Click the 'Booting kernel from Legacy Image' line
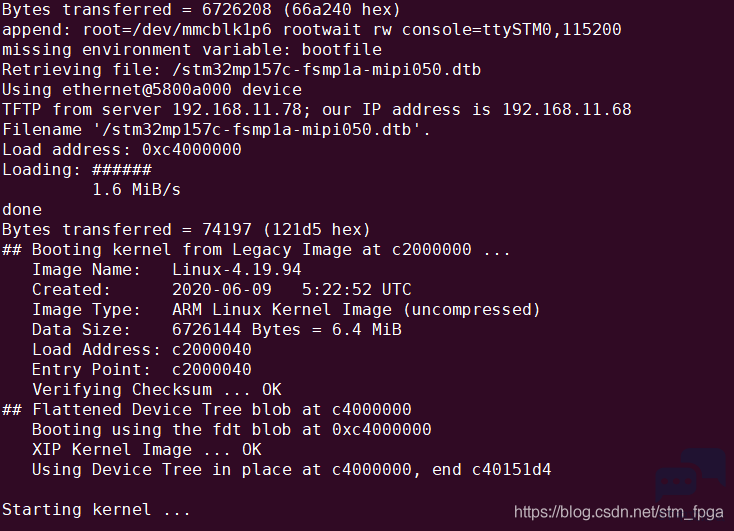Viewport: 734px width, 531px height. tap(256, 250)
